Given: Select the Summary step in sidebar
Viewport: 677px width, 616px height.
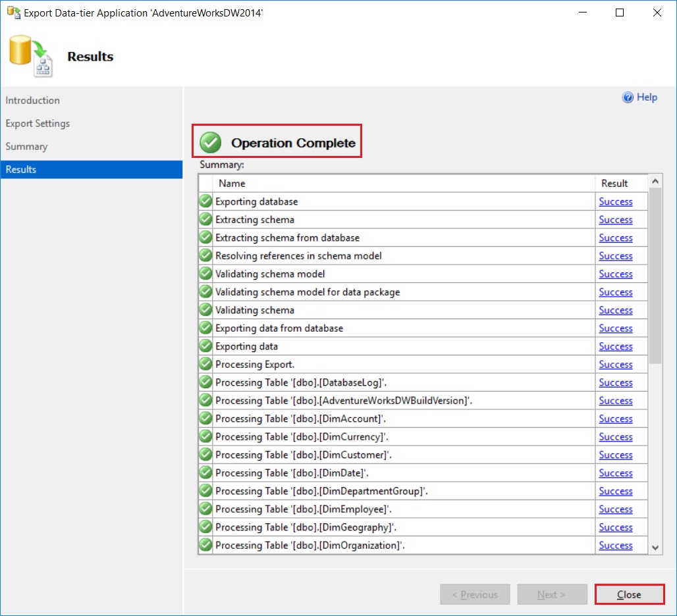Looking at the screenshot, I should click(26, 147).
